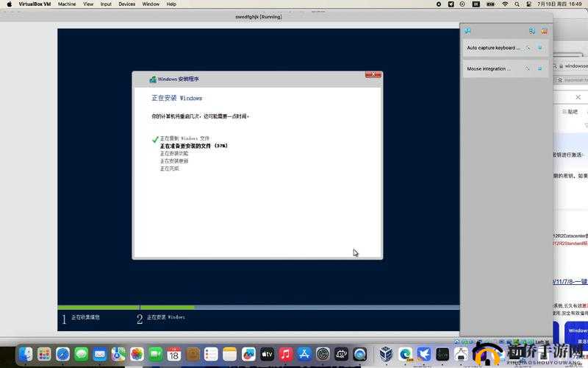Open FaceTime from the Dock
Screen dimensions: 588x368
156,354
